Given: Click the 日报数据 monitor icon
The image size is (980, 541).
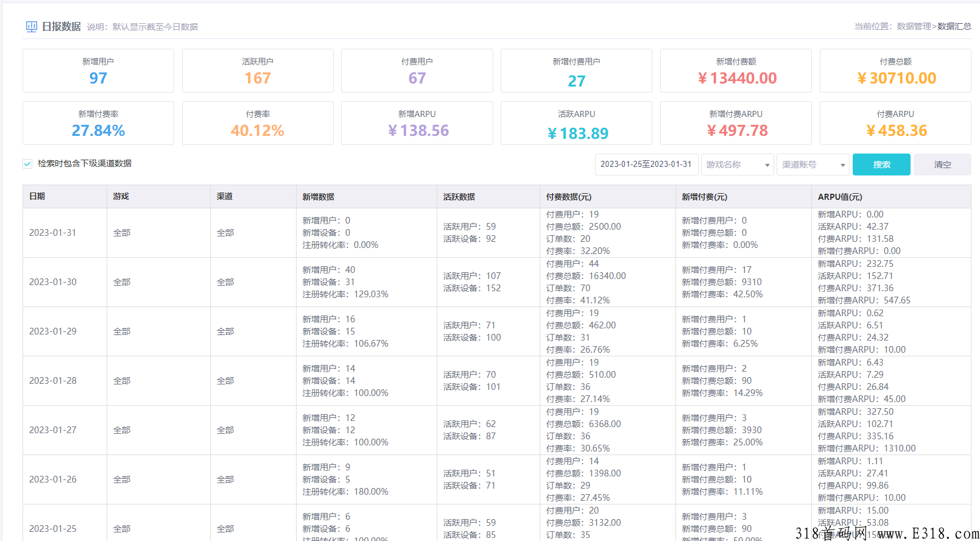Looking at the screenshot, I should pos(32,27).
